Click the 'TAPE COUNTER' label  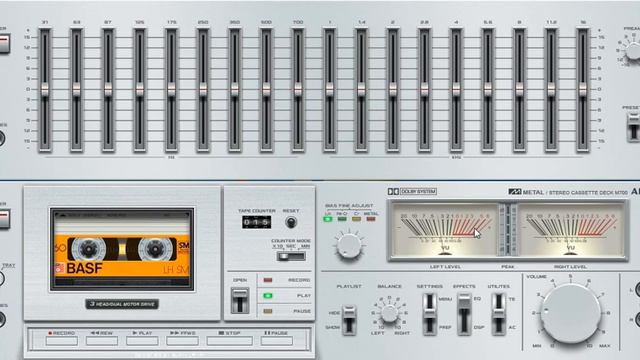pyautogui.click(x=257, y=211)
